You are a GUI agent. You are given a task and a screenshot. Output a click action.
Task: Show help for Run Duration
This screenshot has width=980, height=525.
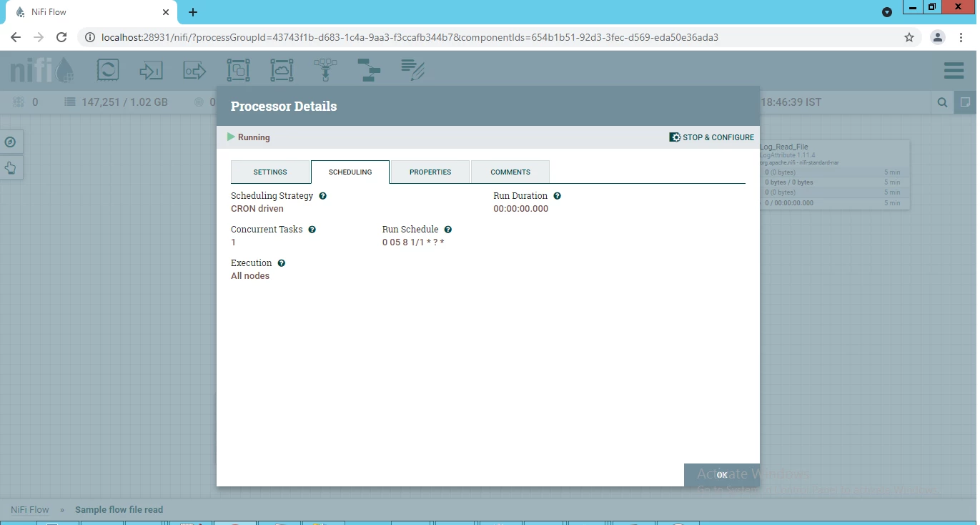pos(557,196)
